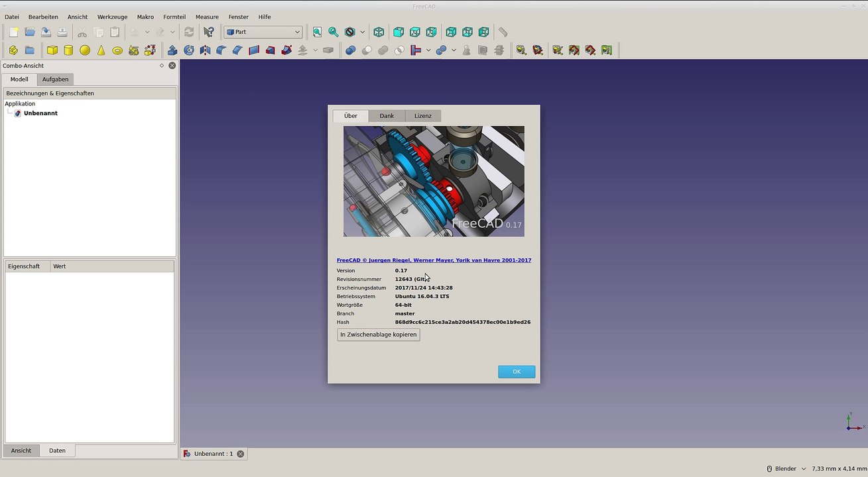Click the scissors Cut icon
The height and width of the screenshot is (477, 868).
(82, 32)
